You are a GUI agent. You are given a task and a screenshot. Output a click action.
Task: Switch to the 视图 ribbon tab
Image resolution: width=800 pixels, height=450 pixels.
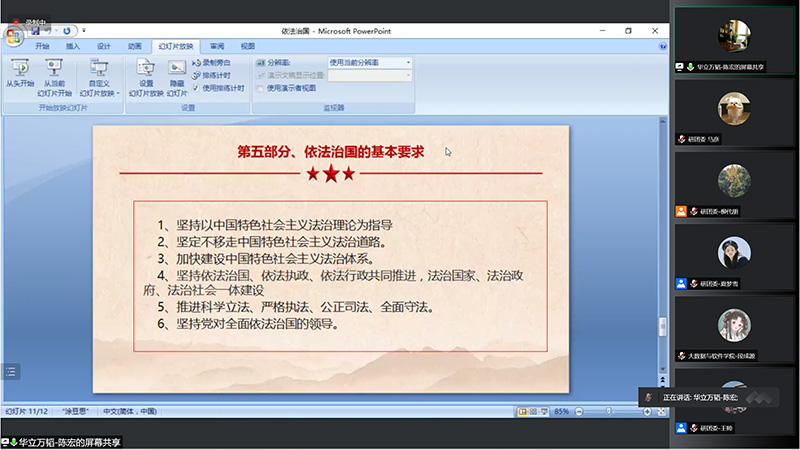(x=247, y=46)
